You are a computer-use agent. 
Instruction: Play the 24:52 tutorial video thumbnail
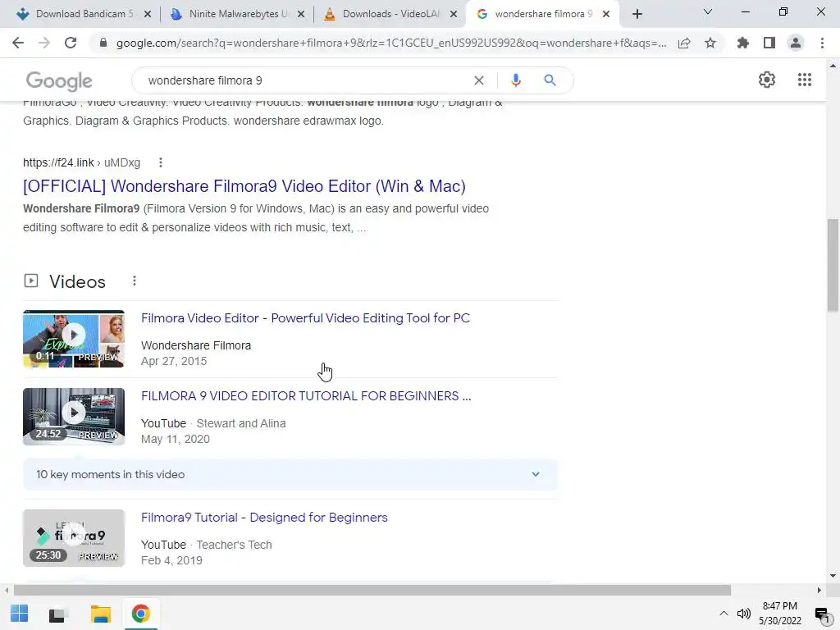tap(74, 417)
